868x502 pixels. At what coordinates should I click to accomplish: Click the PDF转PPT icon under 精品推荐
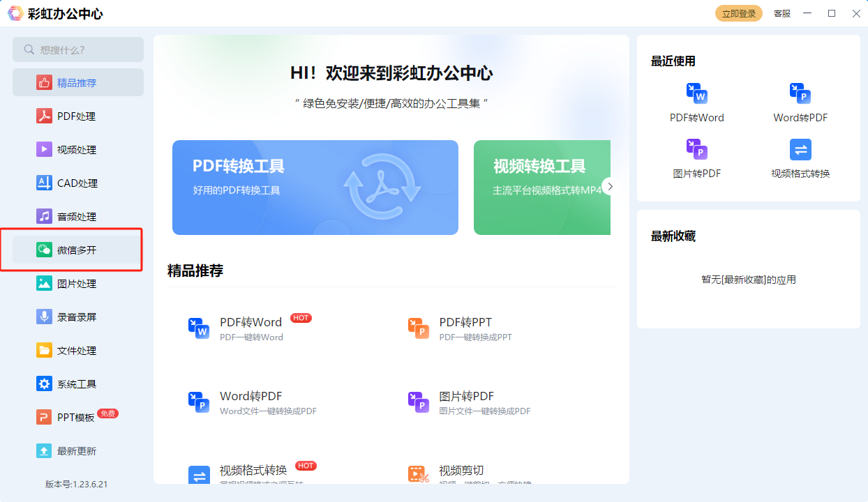pyautogui.click(x=419, y=328)
